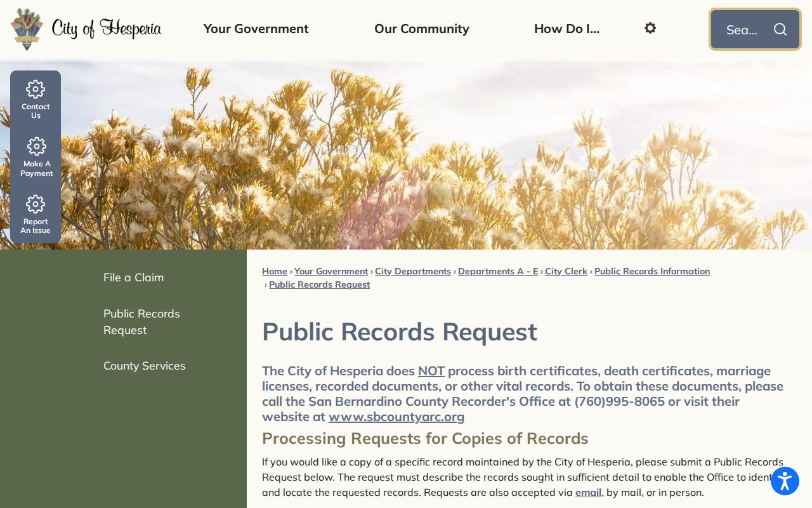
Task: Visit the www.sbcountyarc.org website link
Action: click(396, 417)
